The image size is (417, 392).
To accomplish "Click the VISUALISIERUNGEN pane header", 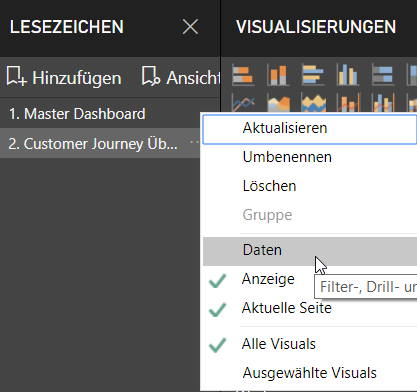I will pyautogui.click(x=316, y=27).
